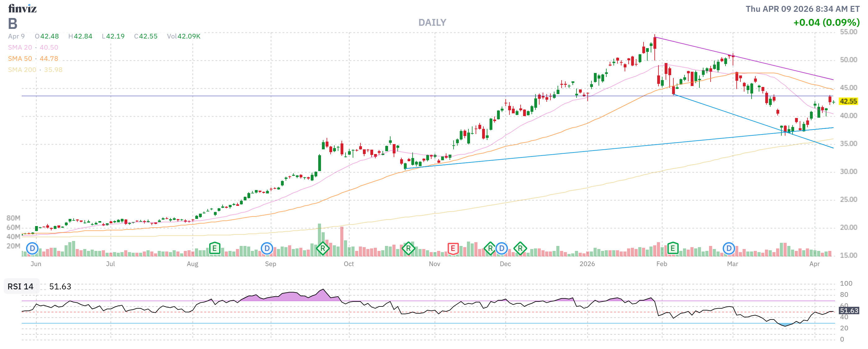This screenshot has height=349, width=868.
Task: Toggle the SMA 50 overlay label
Action: (x=20, y=58)
